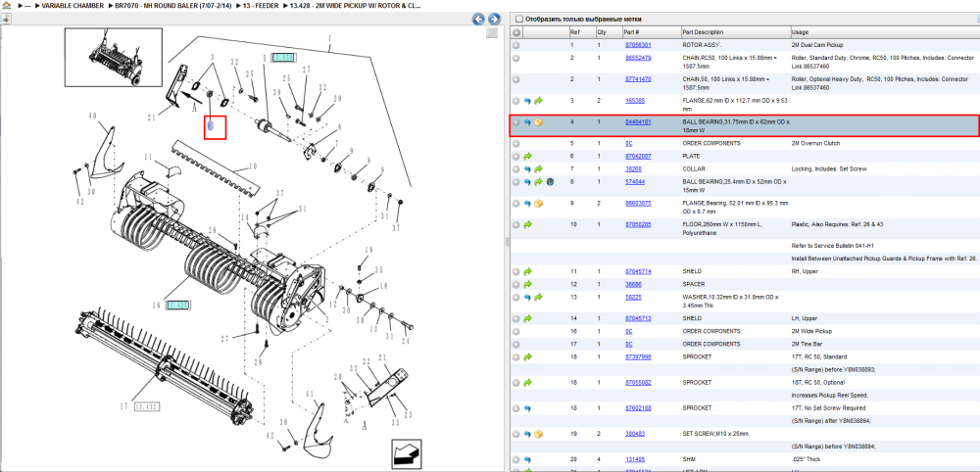980x472 pixels.
Task: Open the pin panel icon below home
Action: coord(6,19)
